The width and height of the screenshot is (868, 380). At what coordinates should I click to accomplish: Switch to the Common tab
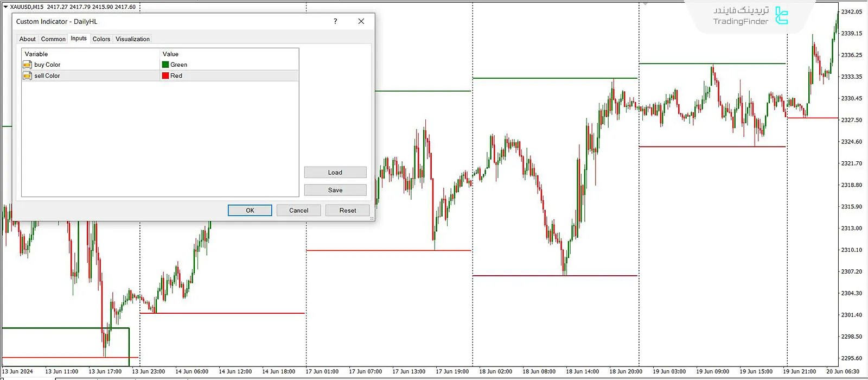(53, 39)
